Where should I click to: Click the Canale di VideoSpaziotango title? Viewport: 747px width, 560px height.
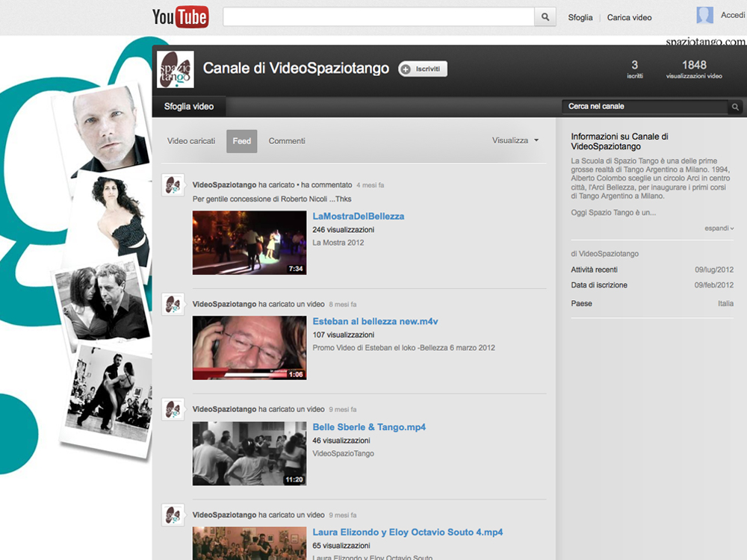coord(296,69)
